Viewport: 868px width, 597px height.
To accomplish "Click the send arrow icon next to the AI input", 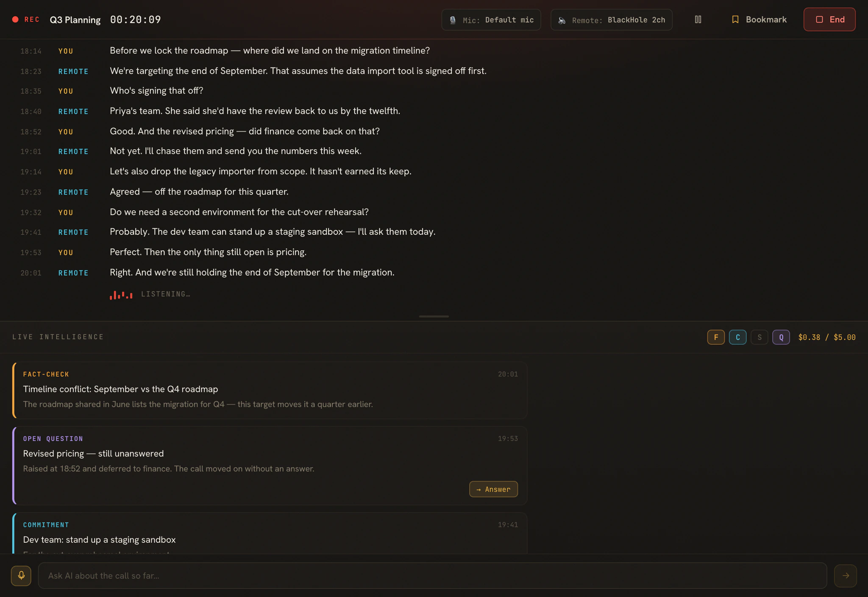I will [x=846, y=575].
